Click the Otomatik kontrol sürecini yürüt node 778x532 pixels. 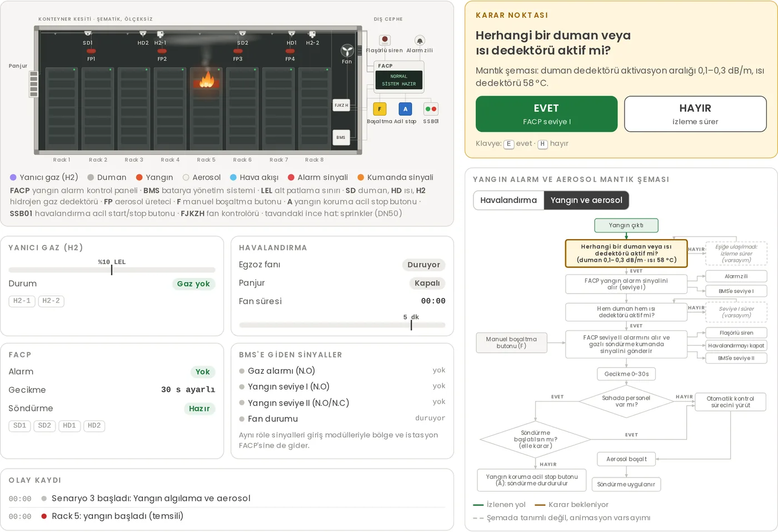tap(730, 402)
